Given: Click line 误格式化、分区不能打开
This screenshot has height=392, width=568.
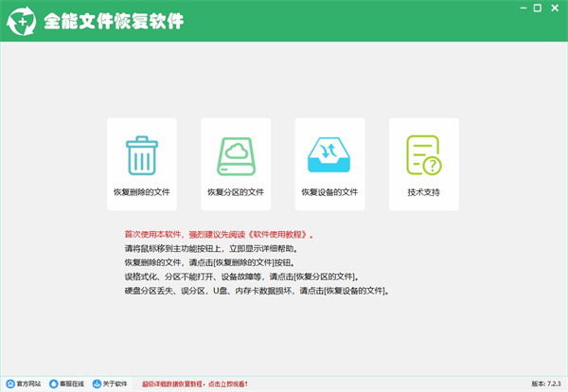Looking at the screenshot, I should coord(242,276).
